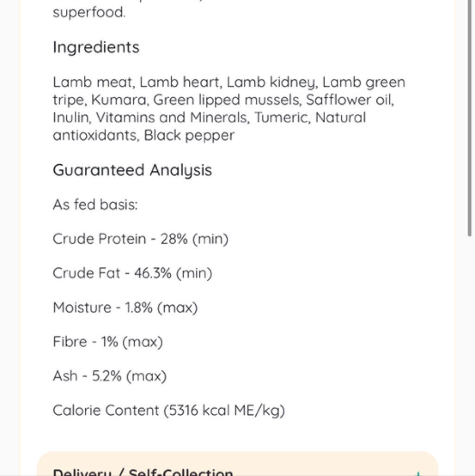This screenshot has height=476, width=475.
Task: Click the plus icon on Delivery panel
Action: (418, 474)
